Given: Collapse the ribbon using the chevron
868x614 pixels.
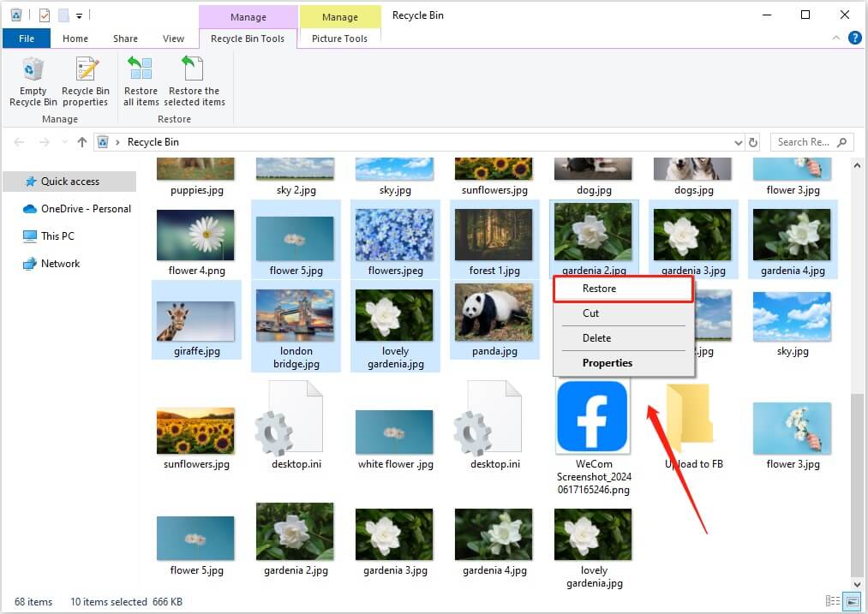Looking at the screenshot, I should click(x=837, y=39).
